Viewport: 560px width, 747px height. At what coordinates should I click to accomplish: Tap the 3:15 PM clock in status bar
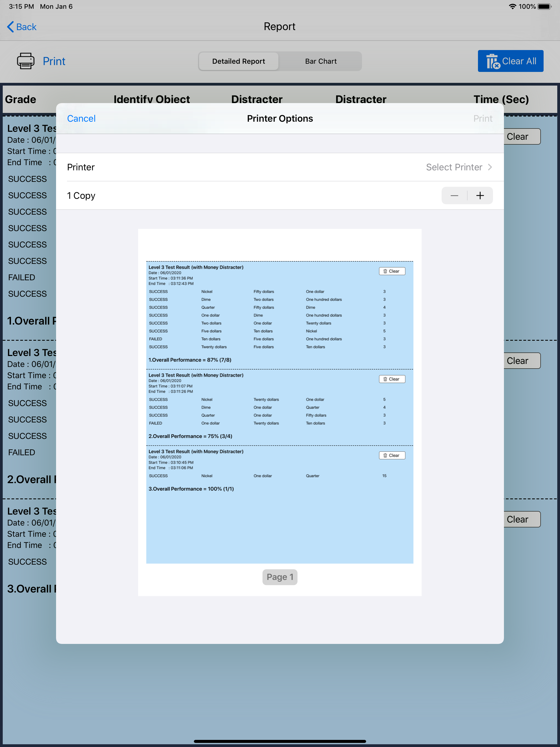point(21,6)
